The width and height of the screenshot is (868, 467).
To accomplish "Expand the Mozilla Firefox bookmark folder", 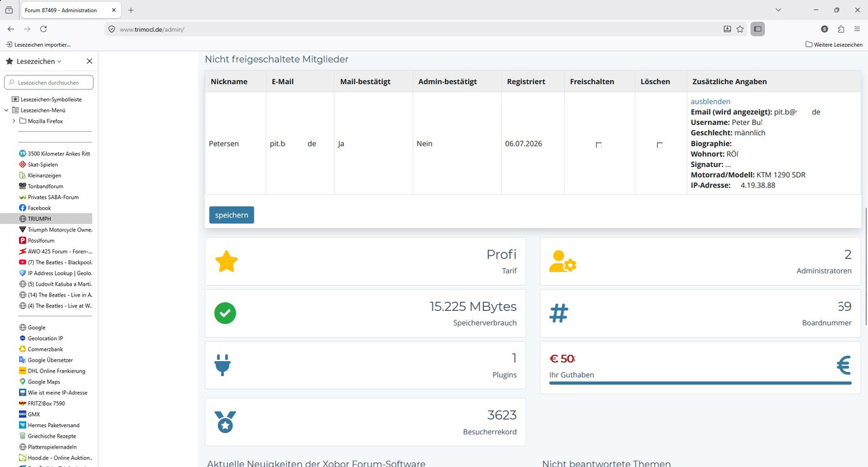I will [x=14, y=121].
